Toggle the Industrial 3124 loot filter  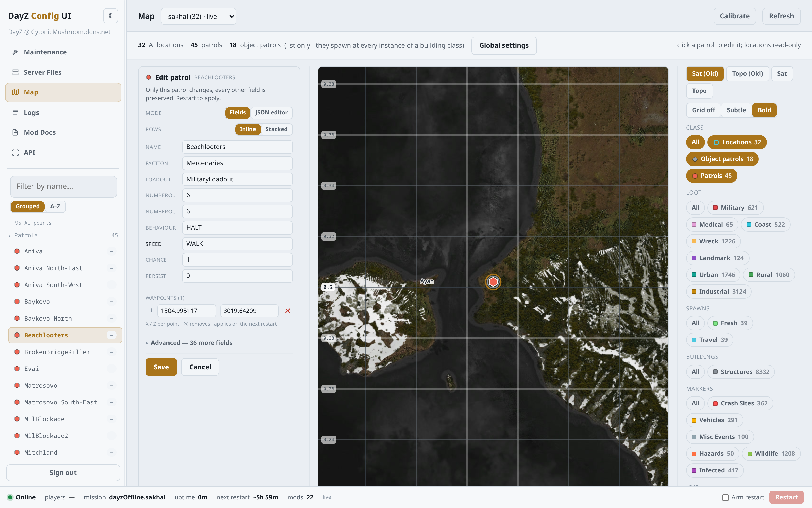[718, 291]
